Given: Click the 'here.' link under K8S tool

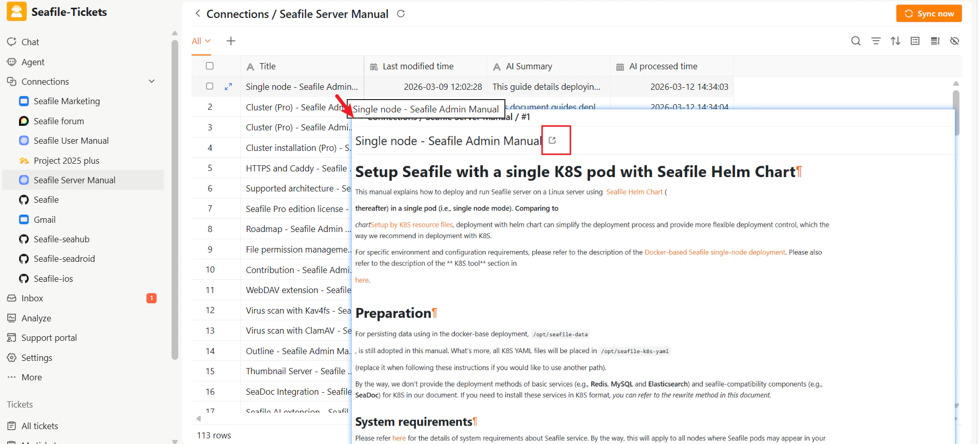Looking at the screenshot, I should point(363,280).
